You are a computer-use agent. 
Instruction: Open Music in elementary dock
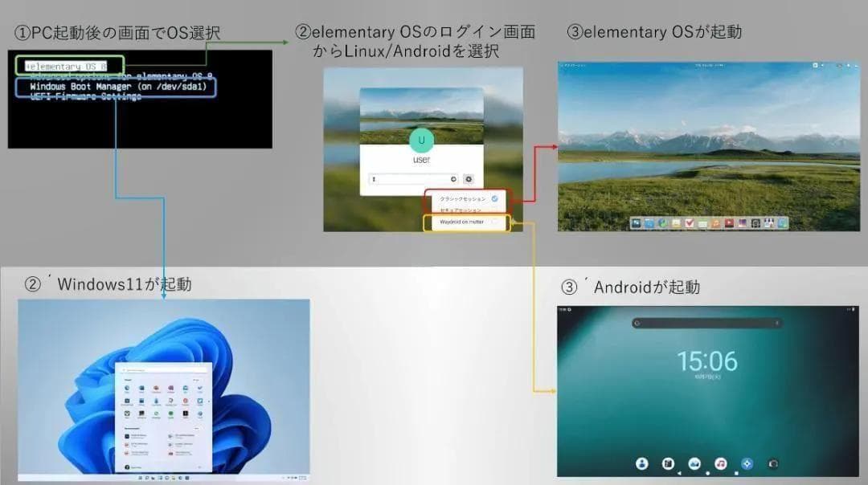click(716, 223)
